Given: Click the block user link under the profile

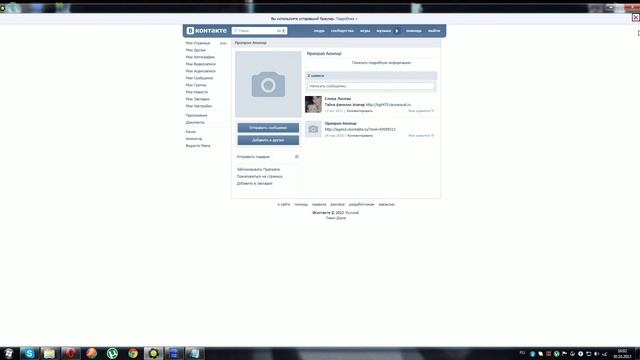Looking at the screenshot, I should [x=258, y=169].
